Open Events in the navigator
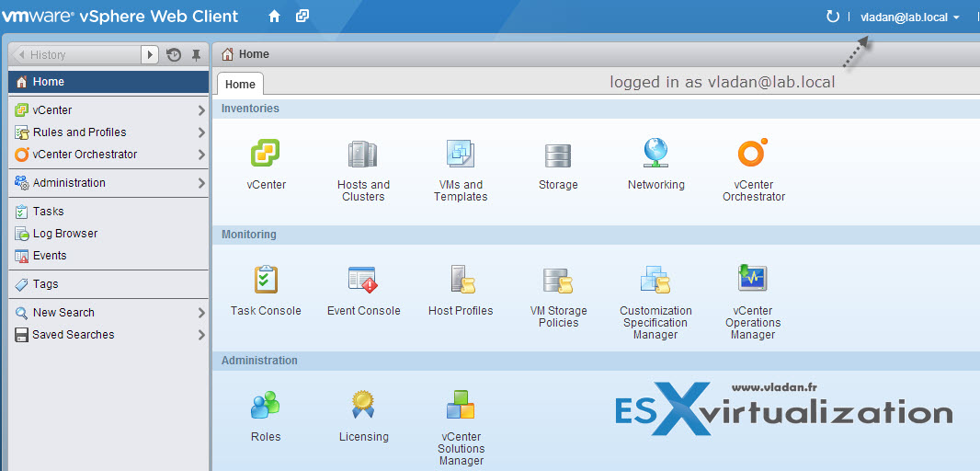The width and height of the screenshot is (980, 471). click(108, 255)
